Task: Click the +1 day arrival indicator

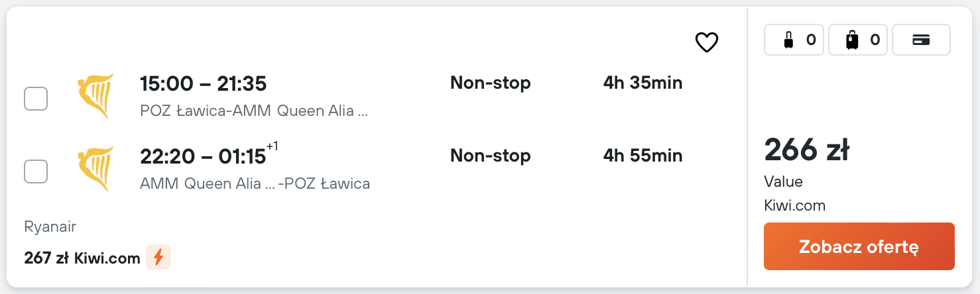Action: point(272,146)
